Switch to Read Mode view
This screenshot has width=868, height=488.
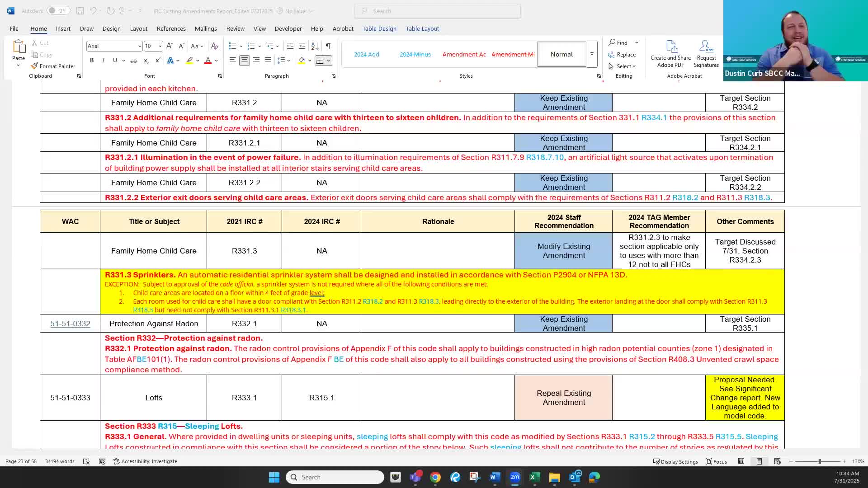(741, 461)
